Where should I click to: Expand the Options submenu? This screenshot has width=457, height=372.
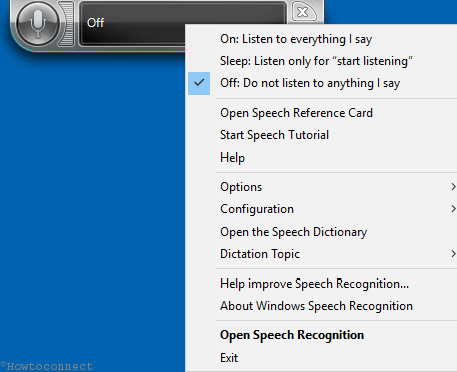tap(321, 187)
